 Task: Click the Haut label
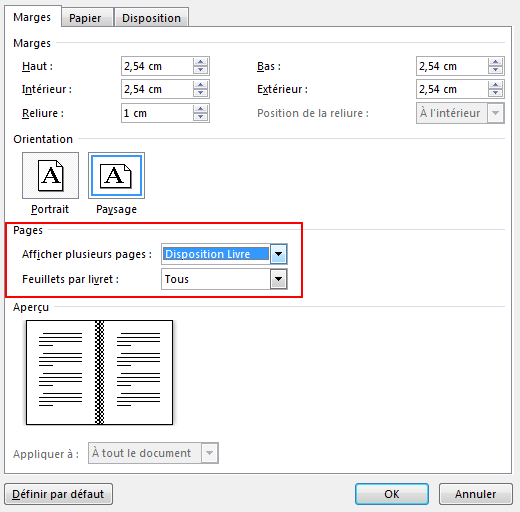coord(37,66)
